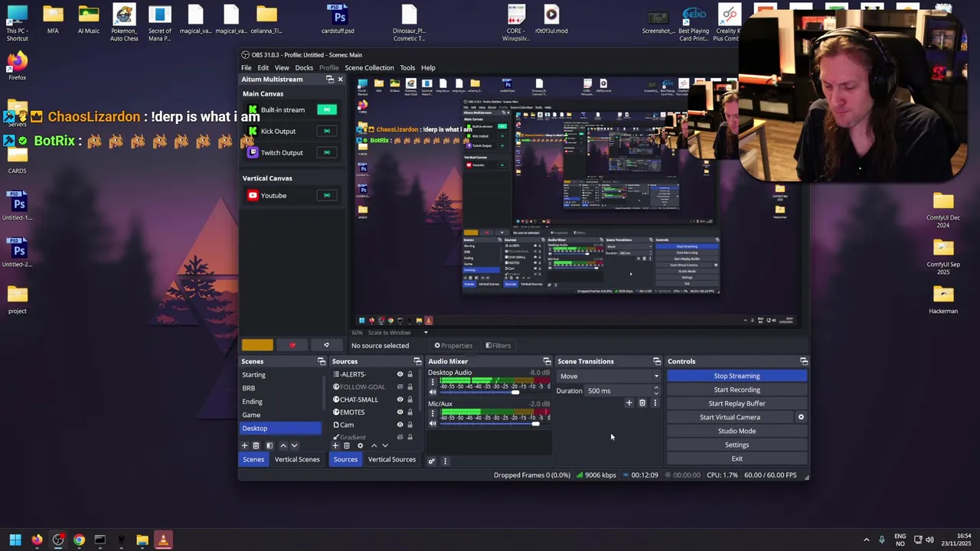Viewport: 980px width, 551px height.
Task: Open Mic/Aux three-dot options
Action: point(433,413)
